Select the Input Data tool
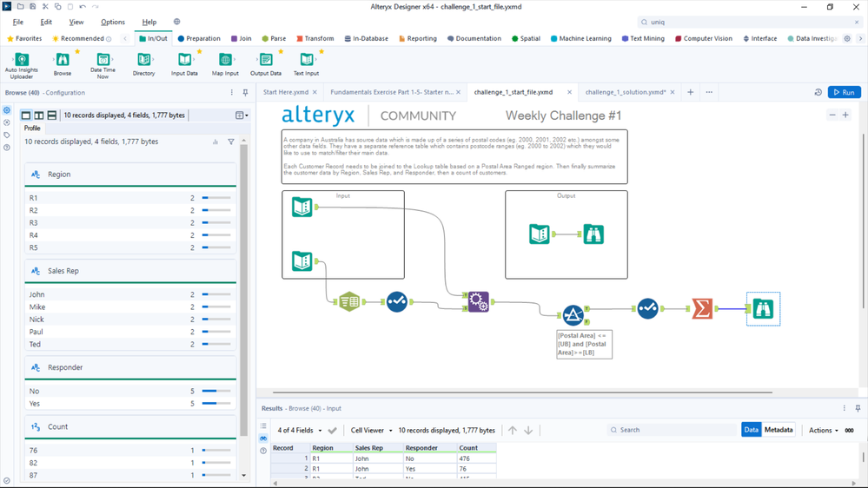Screen dimensions: 868x488 click(184, 65)
